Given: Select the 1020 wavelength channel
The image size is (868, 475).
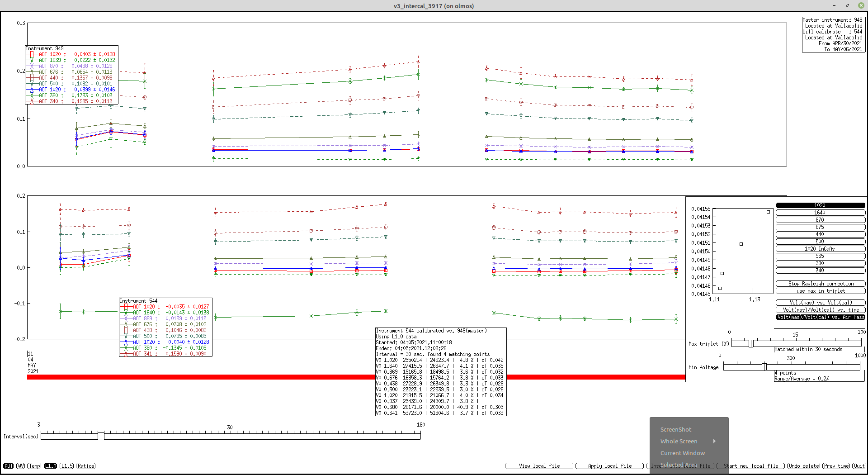Looking at the screenshot, I should pyautogui.click(x=821, y=205).
